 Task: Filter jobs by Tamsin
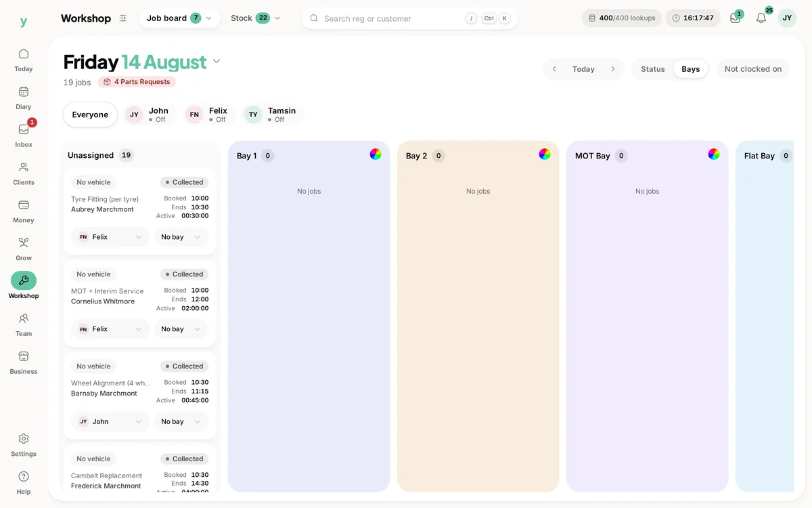(x=272, y=114)
